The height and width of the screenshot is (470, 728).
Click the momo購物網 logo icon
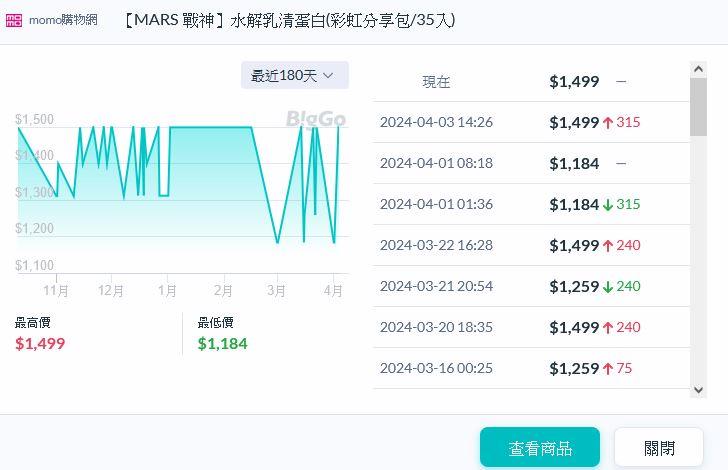coord(14,20)
